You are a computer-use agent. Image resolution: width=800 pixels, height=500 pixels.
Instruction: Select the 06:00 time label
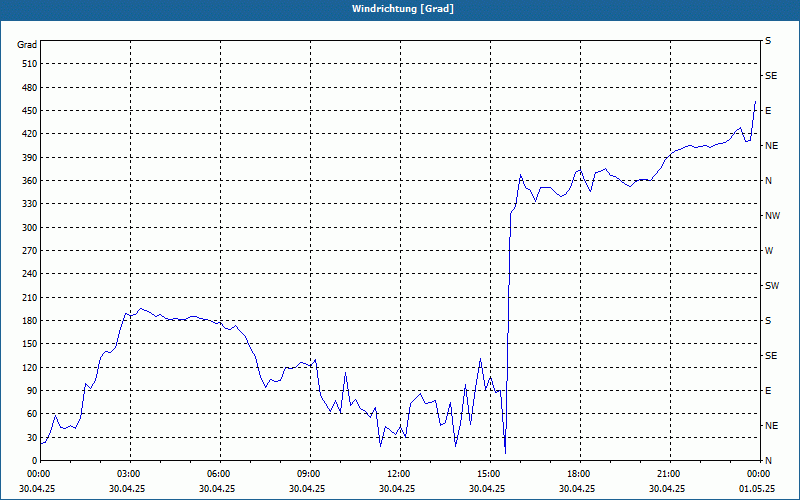tap(218, 474)
